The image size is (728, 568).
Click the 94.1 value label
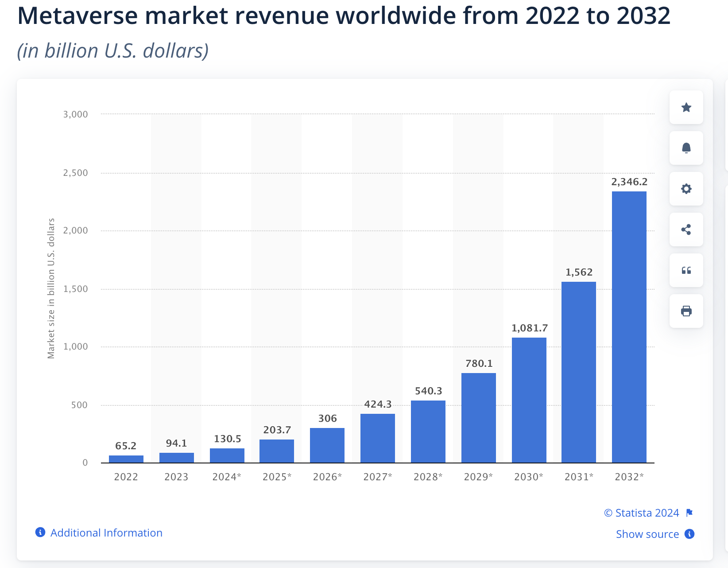pos(176,443)
